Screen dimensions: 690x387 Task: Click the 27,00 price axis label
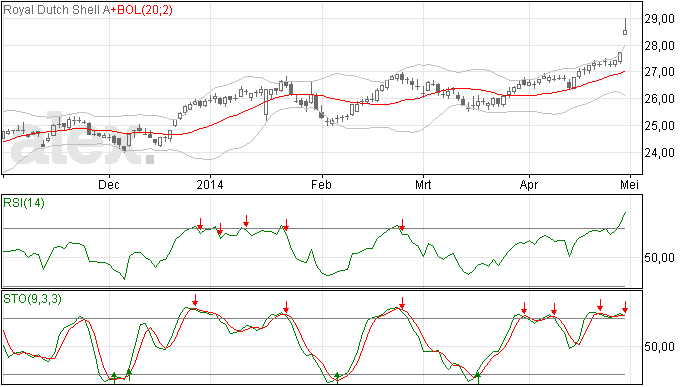[x=659, y=72]
